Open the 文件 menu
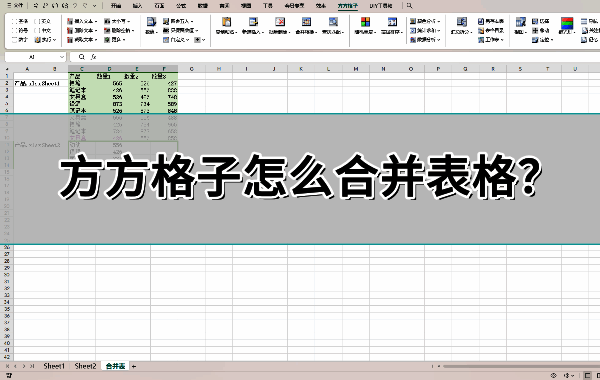The image size is (600, 380). [x=15, y=6]
